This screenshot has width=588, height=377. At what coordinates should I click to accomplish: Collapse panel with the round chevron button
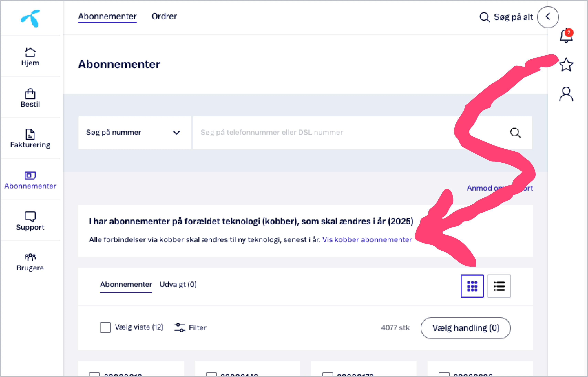[x=548, y=17]
